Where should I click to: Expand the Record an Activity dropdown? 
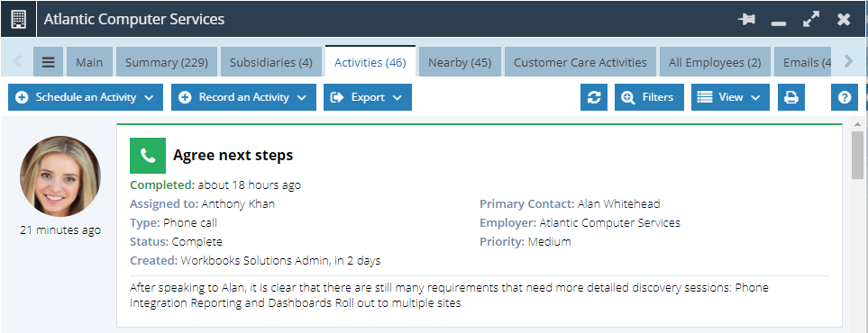(x=243, y=97)
